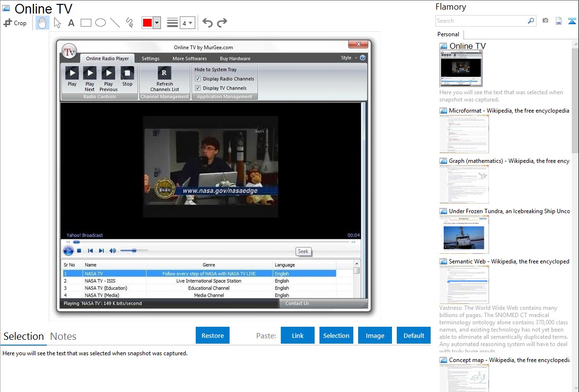
Task: Select the NASA TV (Education) channel row
Action: click(x=200, y=288)
